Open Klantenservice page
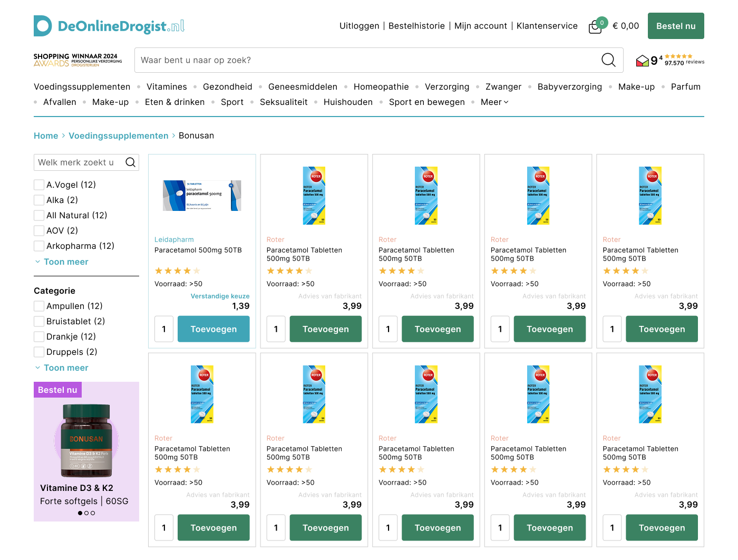The width and height of the screenshot is (738, 560). pos(547,26)
